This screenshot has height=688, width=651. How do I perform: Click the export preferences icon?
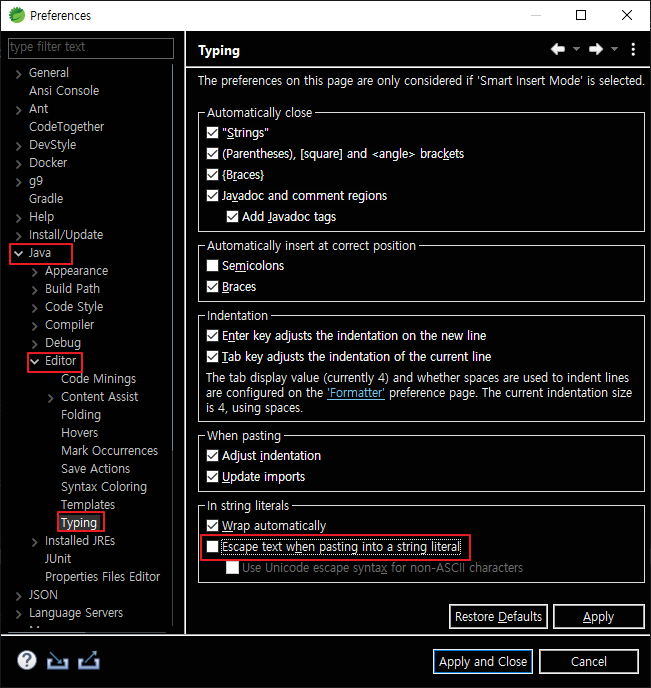tap(89, 660)
